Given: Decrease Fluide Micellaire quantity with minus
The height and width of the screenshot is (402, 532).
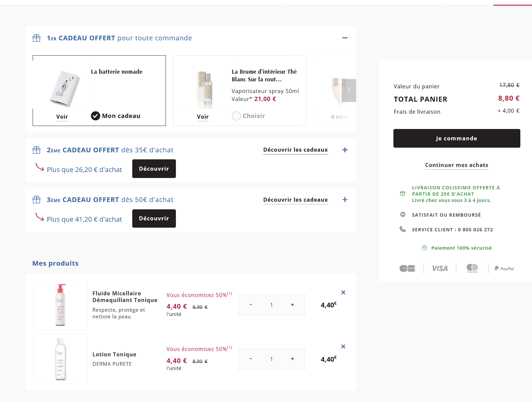Looking at the screenshot, I should (x=251, y=305).
